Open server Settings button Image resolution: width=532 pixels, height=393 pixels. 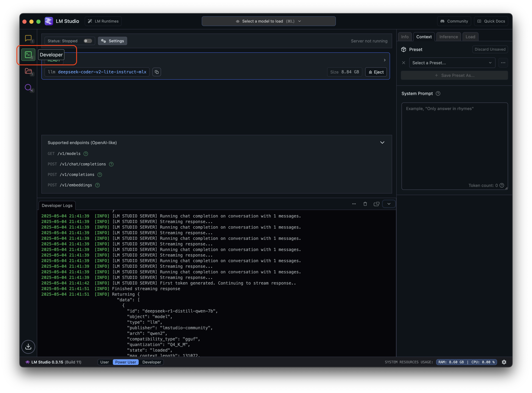pos(112,41)
